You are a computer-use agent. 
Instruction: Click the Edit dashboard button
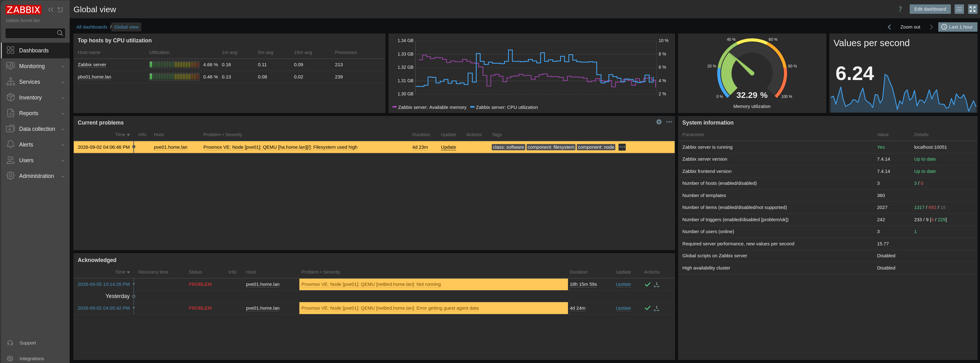(930, 9)
